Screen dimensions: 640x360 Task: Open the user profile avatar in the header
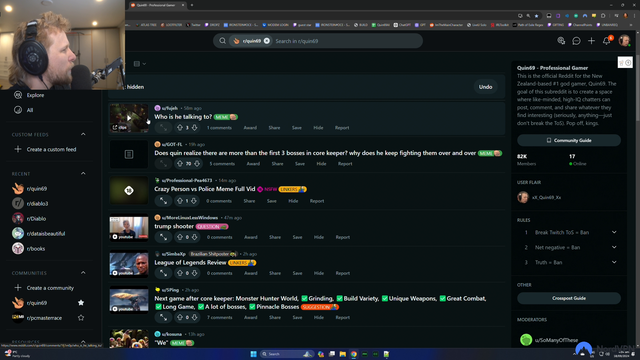(624, 41)
